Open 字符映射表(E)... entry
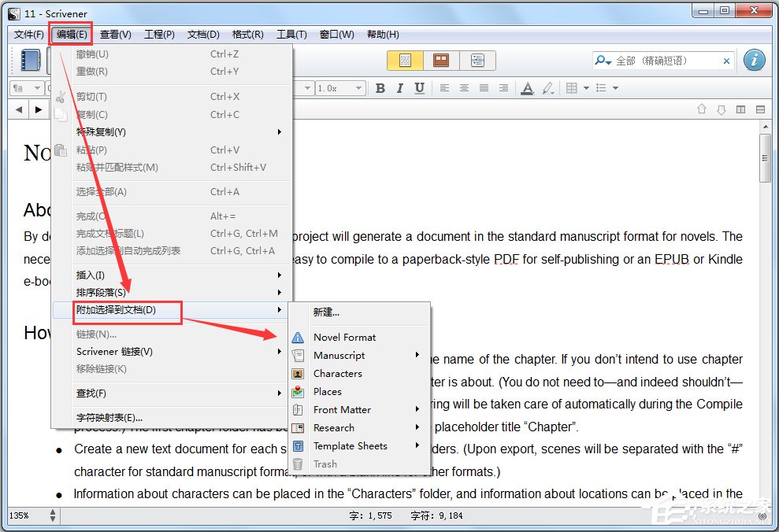The image size is (779, 532). [x=172, y=418]
